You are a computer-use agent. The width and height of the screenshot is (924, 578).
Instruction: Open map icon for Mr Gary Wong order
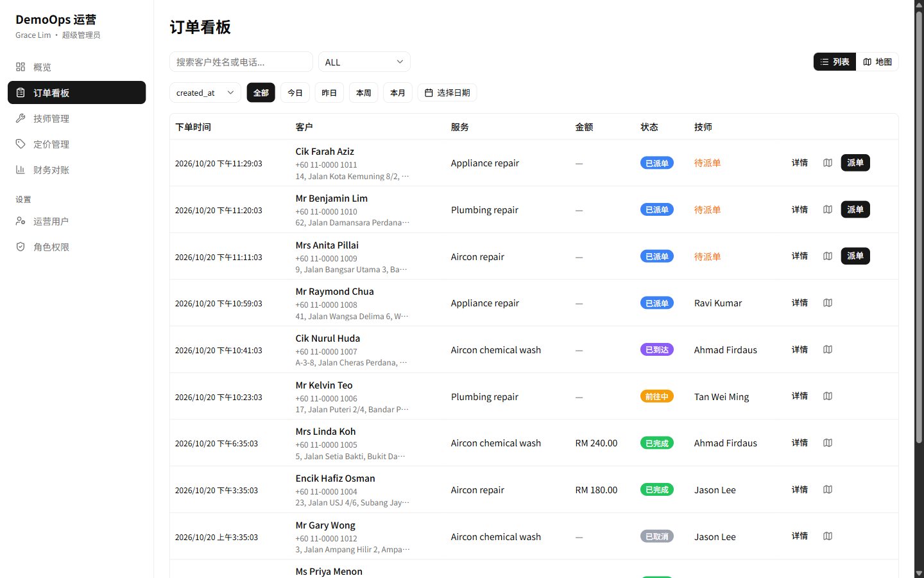coord(828,536)
